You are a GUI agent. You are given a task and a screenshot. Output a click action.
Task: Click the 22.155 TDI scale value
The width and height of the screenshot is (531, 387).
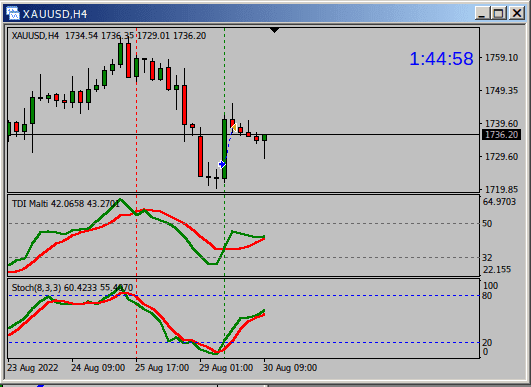(x=497, y=270)
